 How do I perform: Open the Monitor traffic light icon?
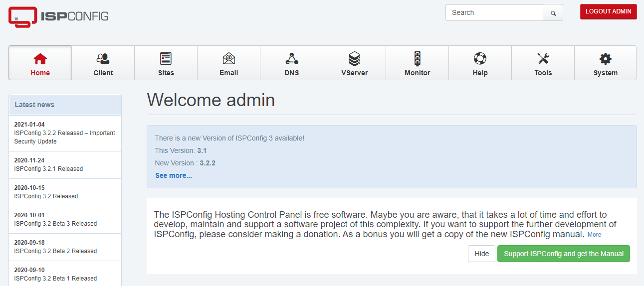click(x=417, y=59)
